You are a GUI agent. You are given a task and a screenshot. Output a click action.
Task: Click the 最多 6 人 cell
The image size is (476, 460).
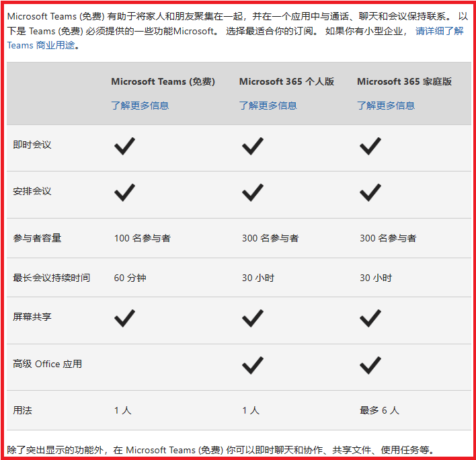tap(379, 410)
